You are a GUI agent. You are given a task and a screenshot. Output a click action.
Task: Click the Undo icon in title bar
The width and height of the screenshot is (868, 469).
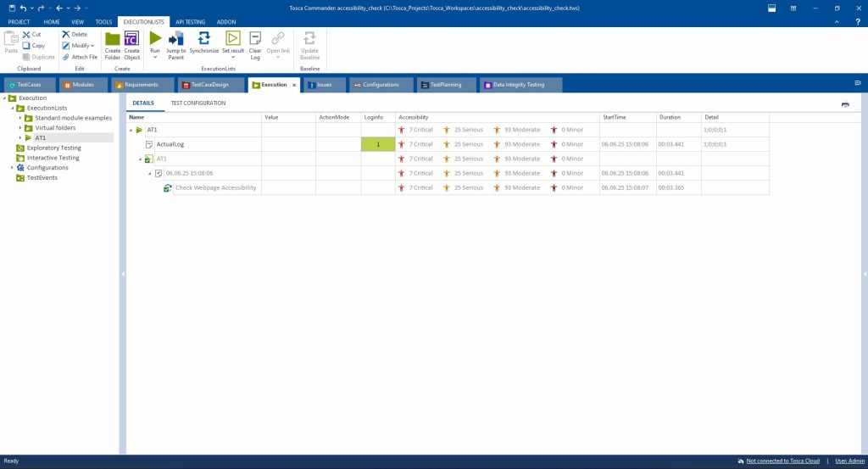(23, 8)
